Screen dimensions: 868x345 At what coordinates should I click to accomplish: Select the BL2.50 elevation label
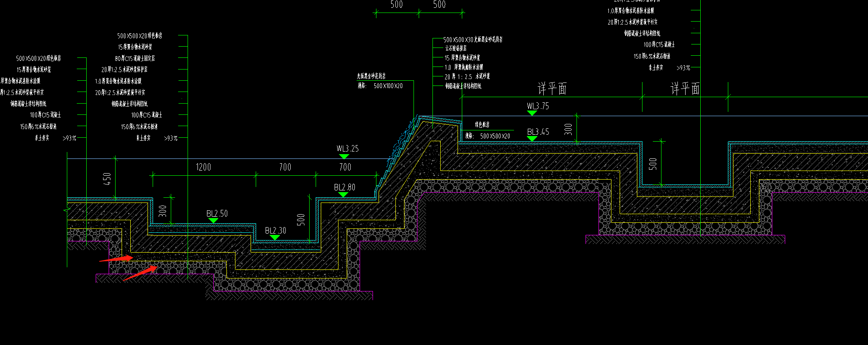point(217,214)
